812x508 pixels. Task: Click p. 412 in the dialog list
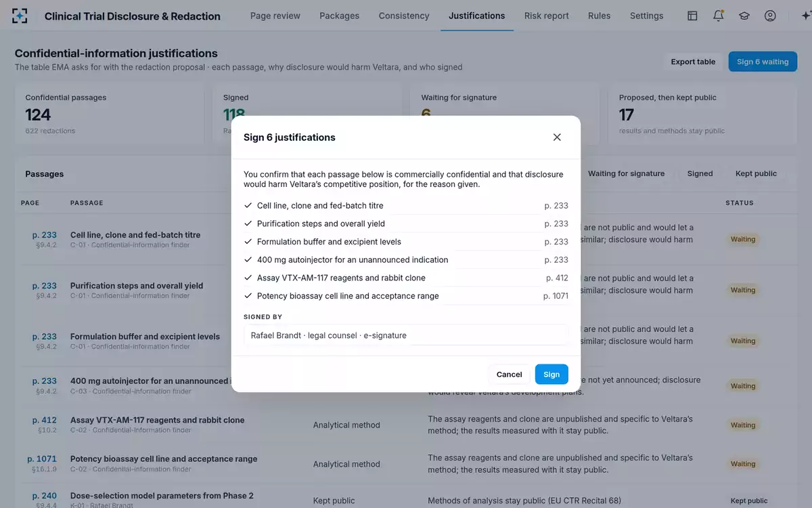coord(557,278)
